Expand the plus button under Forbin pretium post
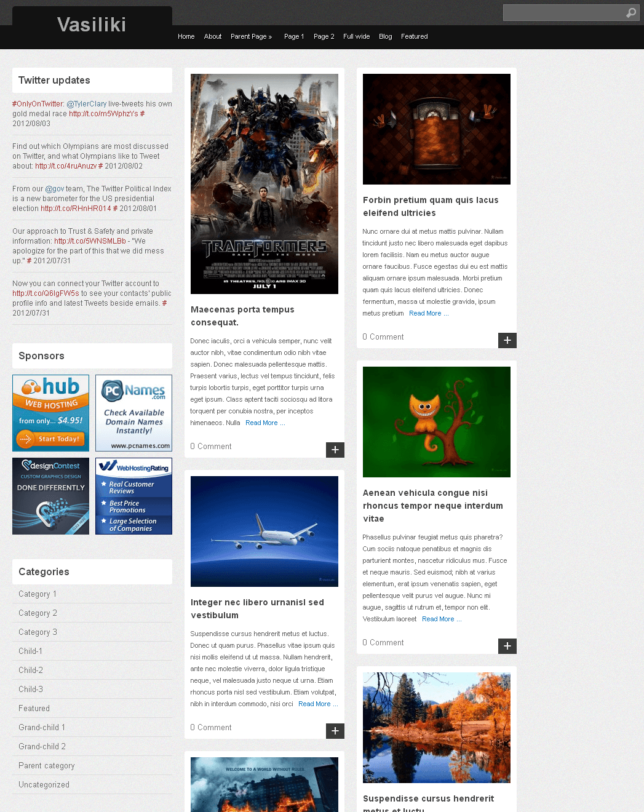The height and width of the screenshot is (812, 644). click(x=507, y=340)
